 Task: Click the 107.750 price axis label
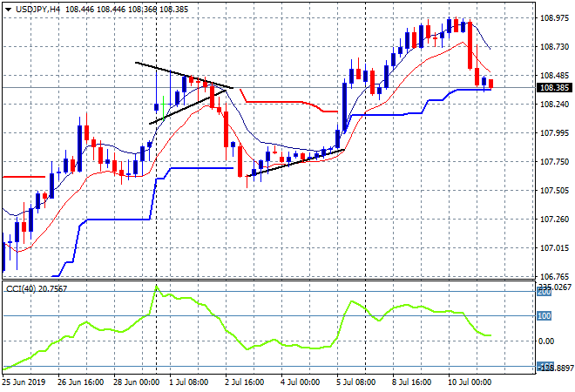point(554,162)
